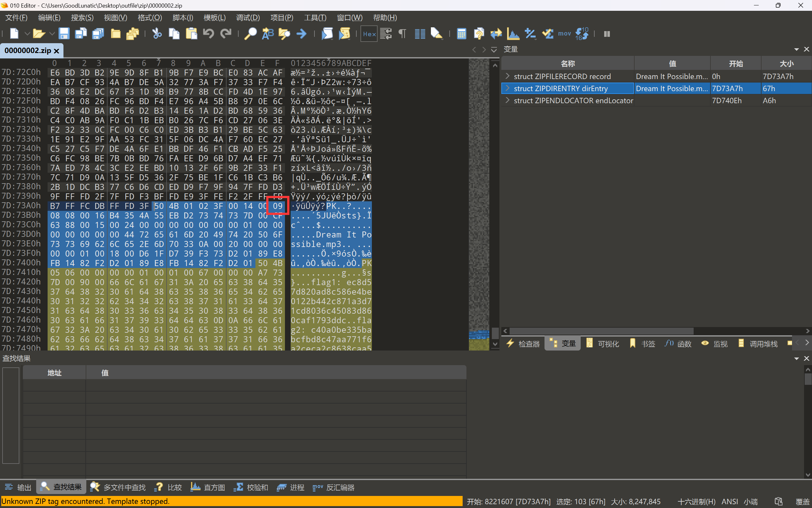Save the file with the floppy icon
Image resolution: width=812 pixels, height=508 pixels.
tap(64, 34)
